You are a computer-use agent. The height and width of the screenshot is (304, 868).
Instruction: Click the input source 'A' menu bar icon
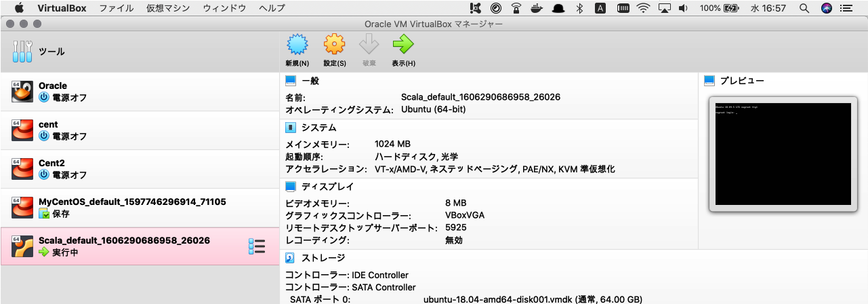tap(600, 8)
